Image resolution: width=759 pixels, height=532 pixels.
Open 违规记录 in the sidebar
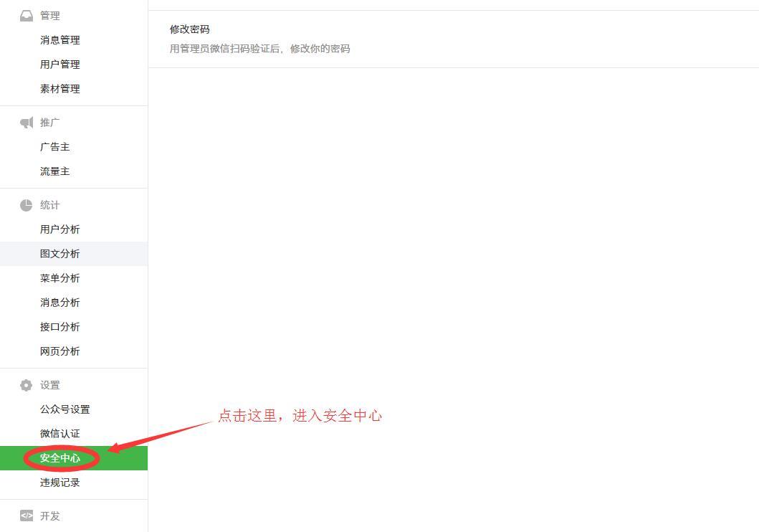(60, 483)
